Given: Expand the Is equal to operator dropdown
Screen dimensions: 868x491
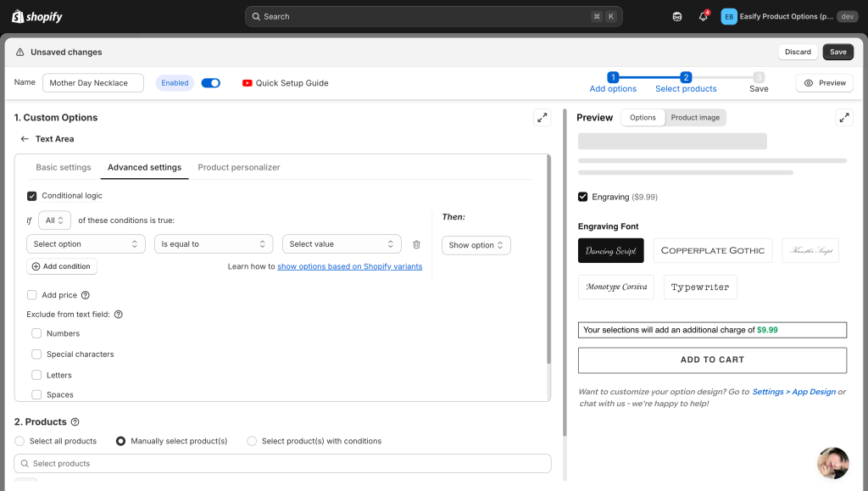Looking at the screenshot, I should pyautogui.click(x=214, y=244).
